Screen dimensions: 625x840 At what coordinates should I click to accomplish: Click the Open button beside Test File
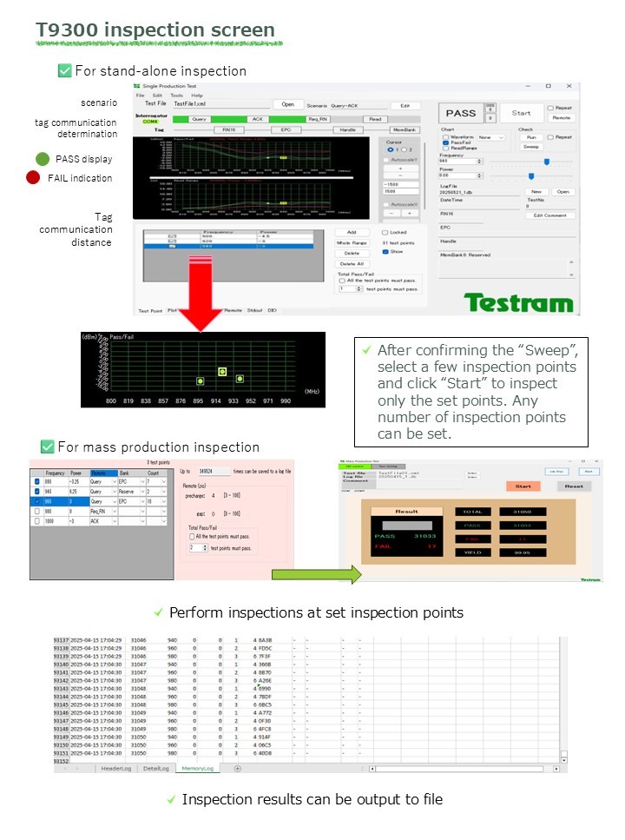click(x=288, y=104)
